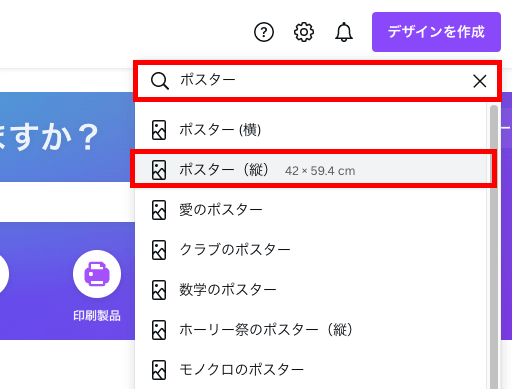Select 数学のポスター suggestion
This screenshot has height=389, width=512.
click(312, 290)
